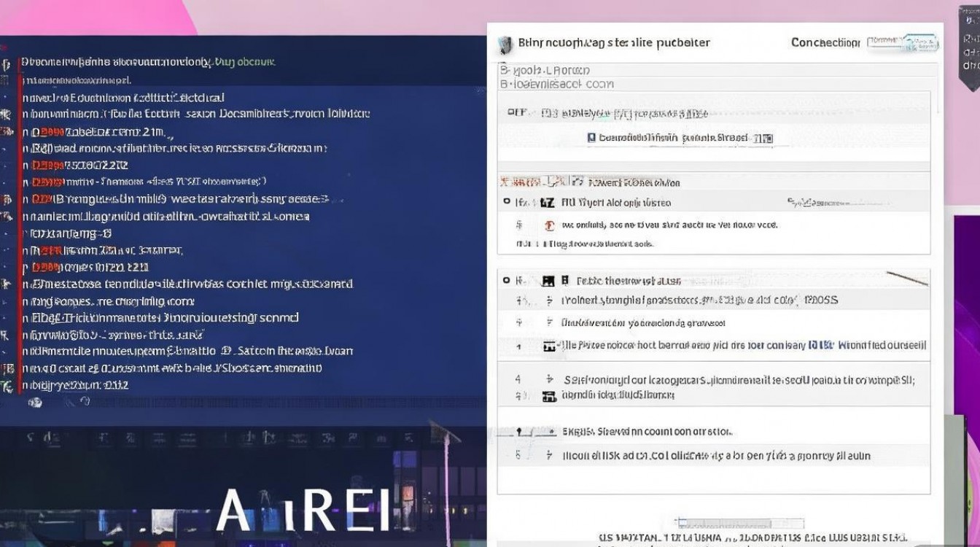
Task: Click the red circular icon in the settings list
Action: [549, 225]
